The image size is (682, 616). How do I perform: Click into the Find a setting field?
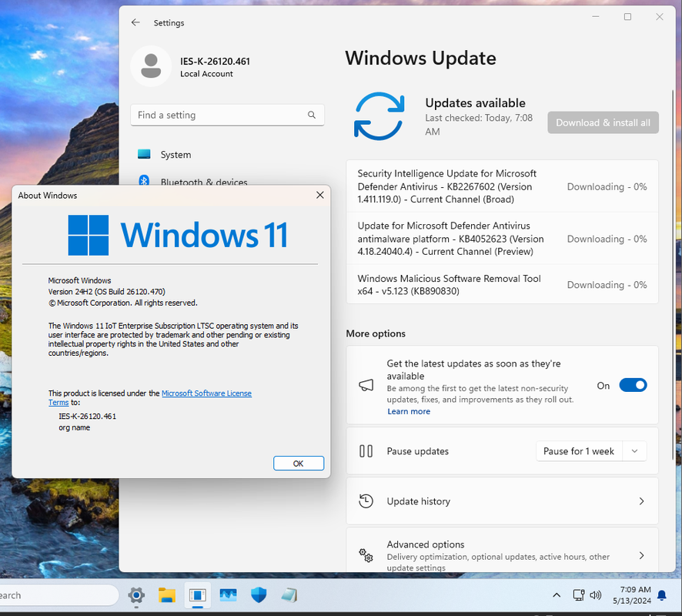(228, 115)
